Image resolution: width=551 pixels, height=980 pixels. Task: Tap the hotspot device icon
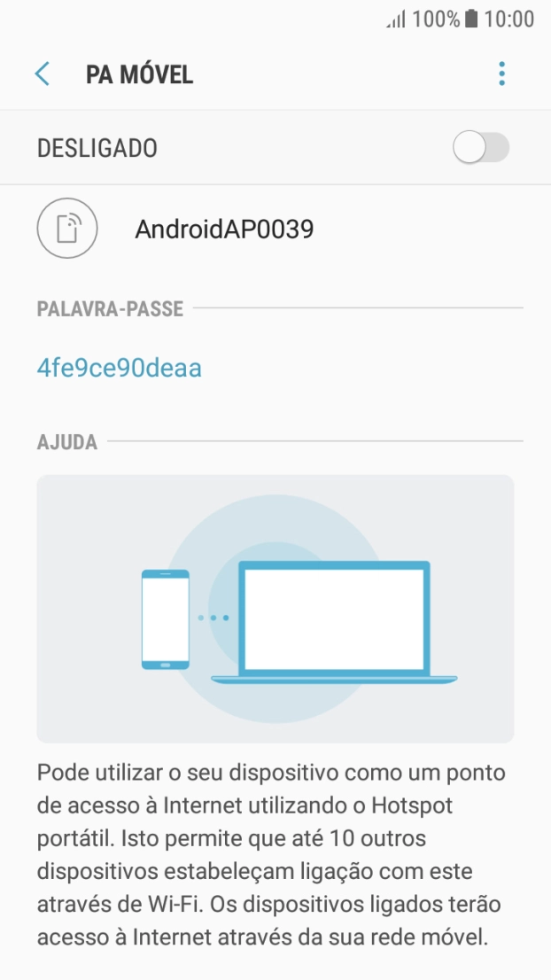click(x=67, y=229)
